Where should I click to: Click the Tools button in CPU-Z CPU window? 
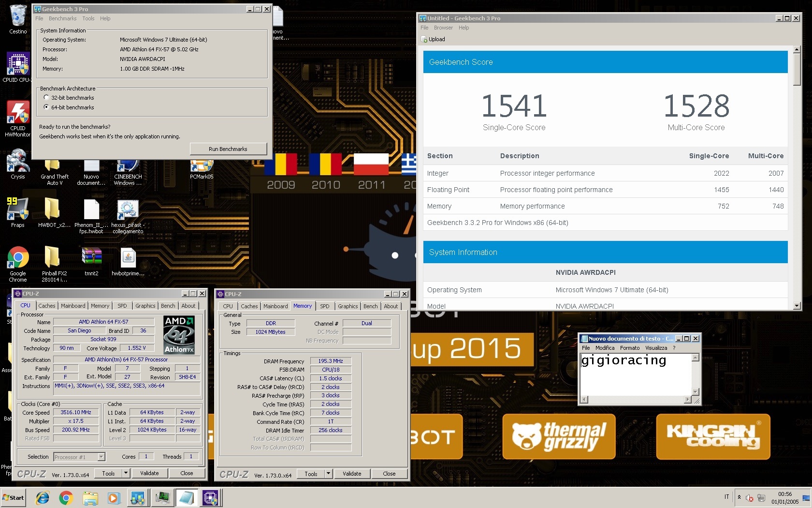(108, 474)
